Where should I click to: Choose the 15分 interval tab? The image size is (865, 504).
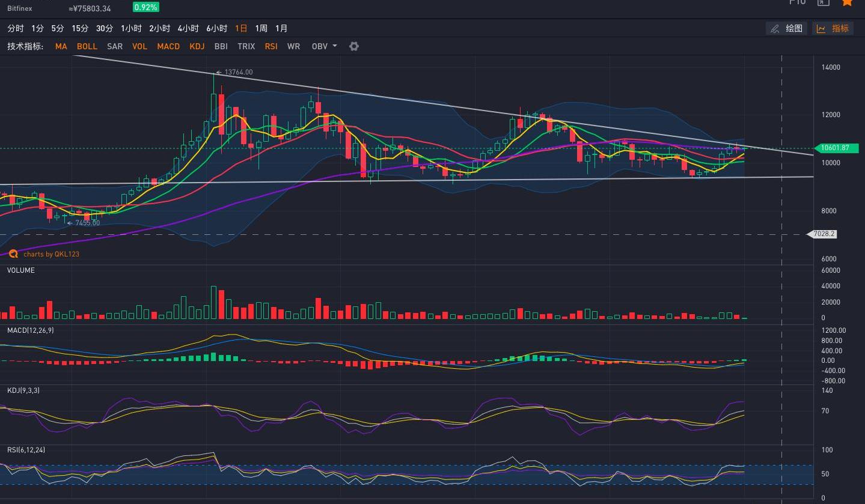click(x=80, y=28)
